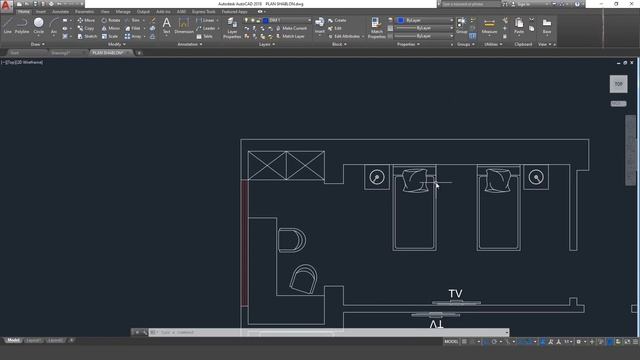Open the Express Tools ribbon tab
The height and width of the screenshot is (360, 640).
point(203,11)
